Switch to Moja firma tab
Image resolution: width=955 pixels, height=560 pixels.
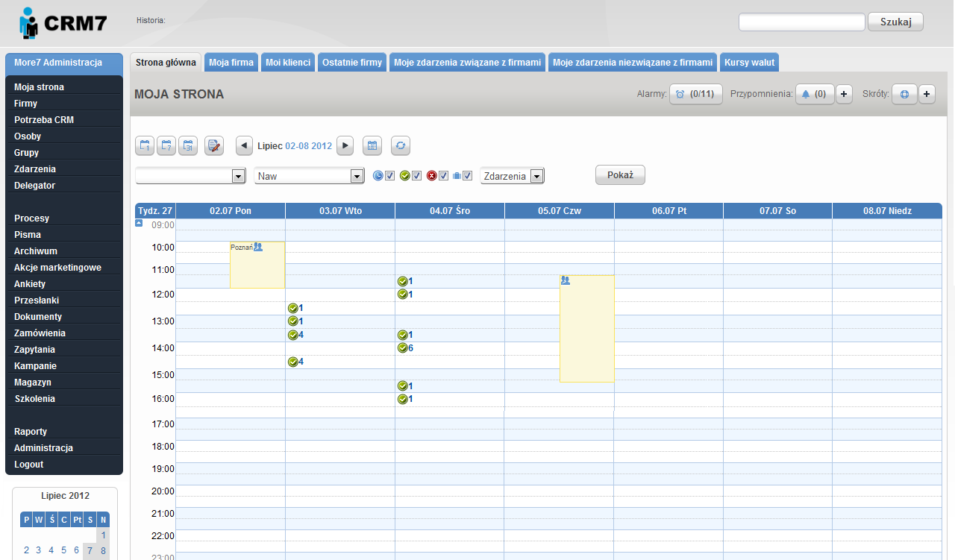click(x=231, y=63)
